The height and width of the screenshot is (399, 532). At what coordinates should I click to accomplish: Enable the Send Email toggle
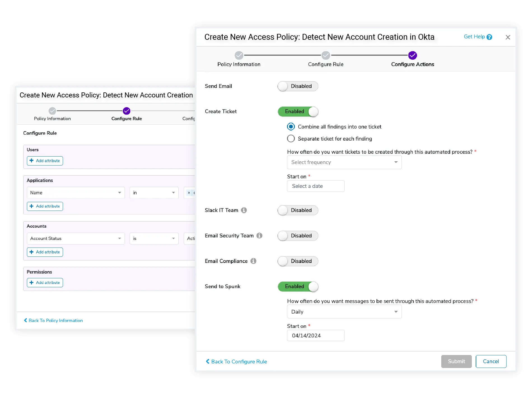tap(298, 86)
